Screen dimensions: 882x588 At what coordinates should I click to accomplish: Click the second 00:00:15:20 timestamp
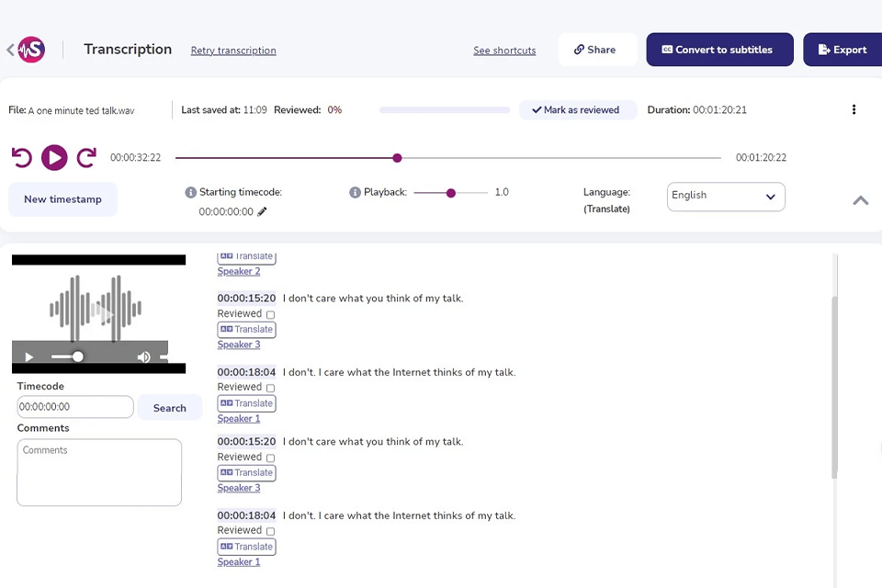tap(246, 442)
